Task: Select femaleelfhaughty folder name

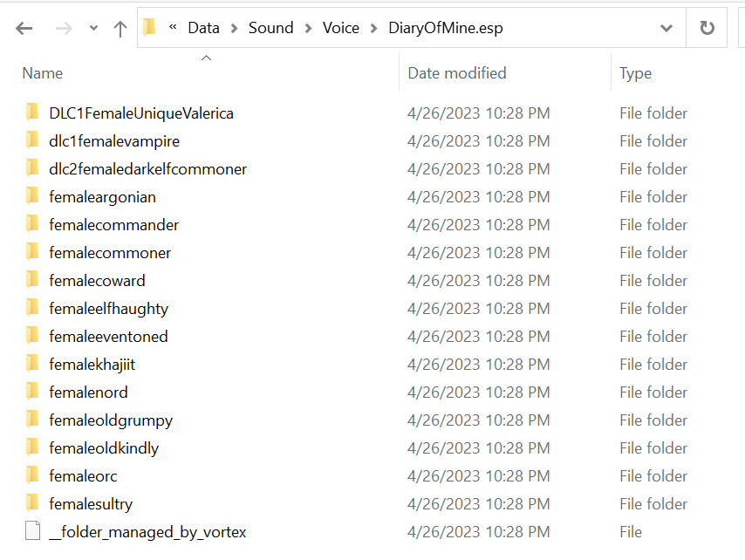Action: (x=108, y=309)
